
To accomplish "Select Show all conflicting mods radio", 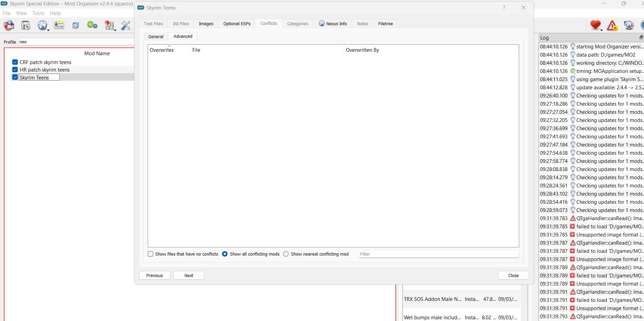I will [x=225, y=254].
